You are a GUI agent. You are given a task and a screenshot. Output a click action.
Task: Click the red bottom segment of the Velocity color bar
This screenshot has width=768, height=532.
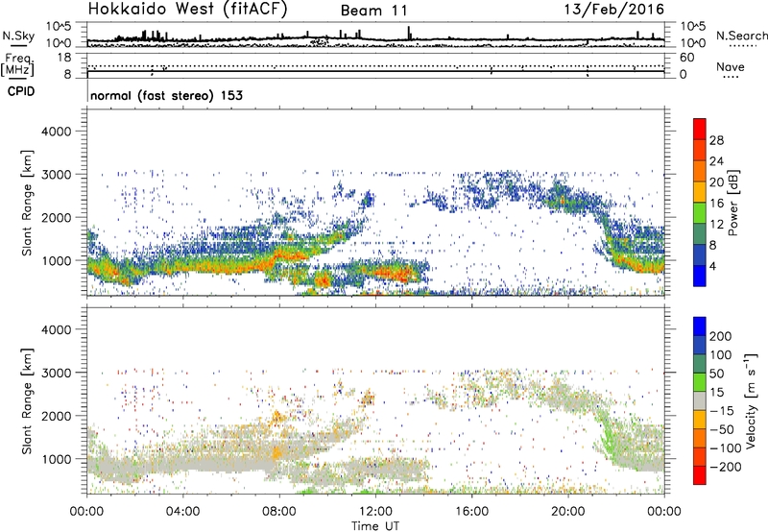[x=700, y=475]
